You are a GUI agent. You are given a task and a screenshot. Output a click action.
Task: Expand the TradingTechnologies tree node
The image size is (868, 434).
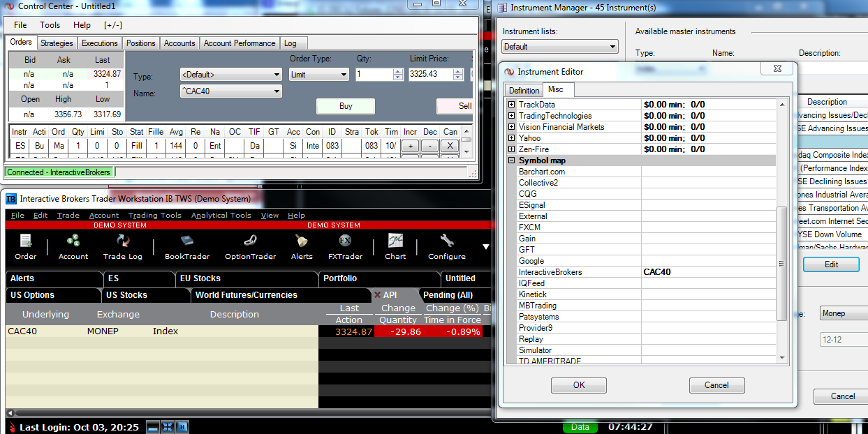coord(512,116)
